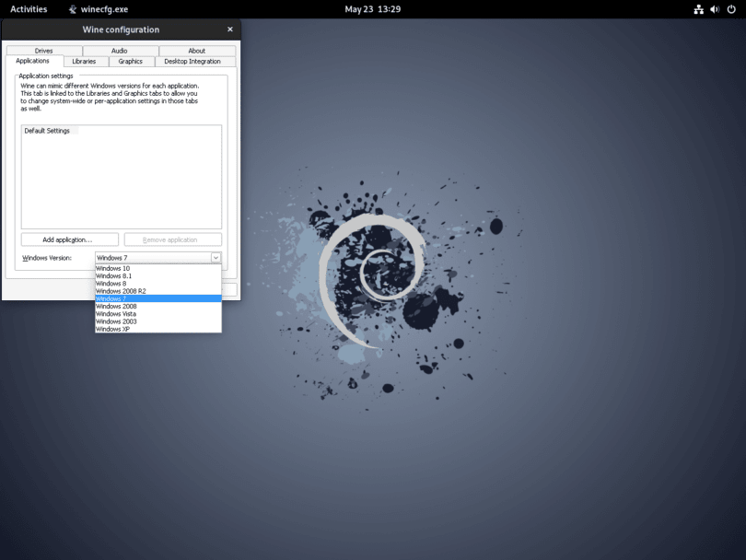This screenshot has width=746, height=560.
Task: Switch to the Drives tab
Action: (44, 51)
